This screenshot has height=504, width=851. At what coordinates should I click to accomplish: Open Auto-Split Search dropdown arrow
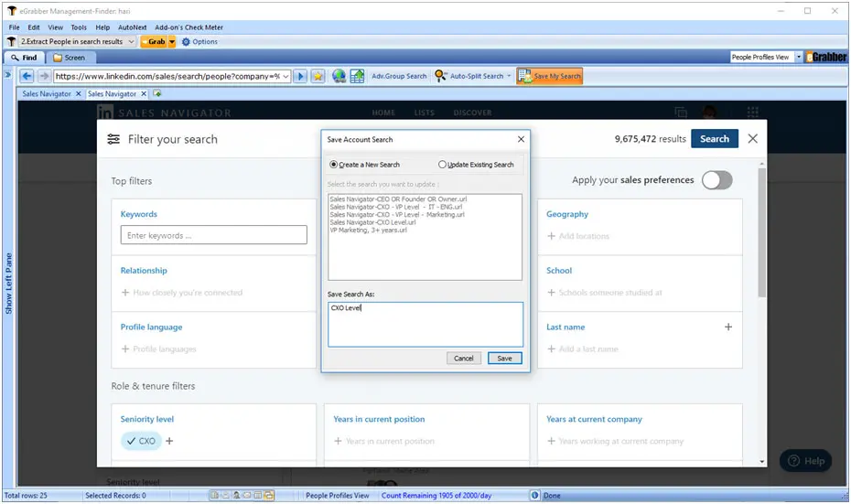coord(509,77)
